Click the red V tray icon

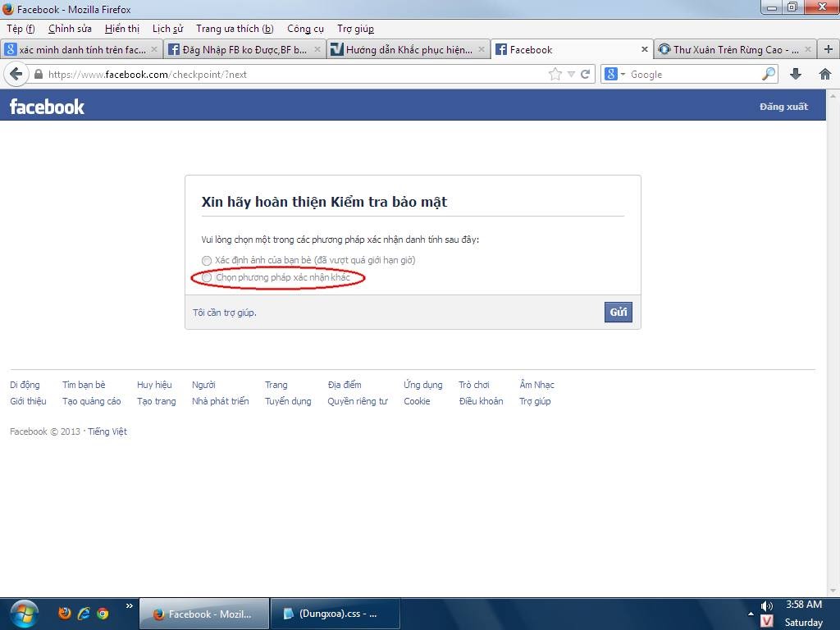(x=767, y=621)
